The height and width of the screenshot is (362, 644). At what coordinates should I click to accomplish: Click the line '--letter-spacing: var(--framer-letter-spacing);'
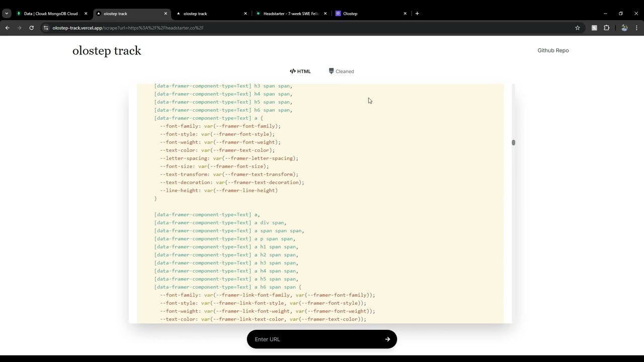click(x=229, y=158)
